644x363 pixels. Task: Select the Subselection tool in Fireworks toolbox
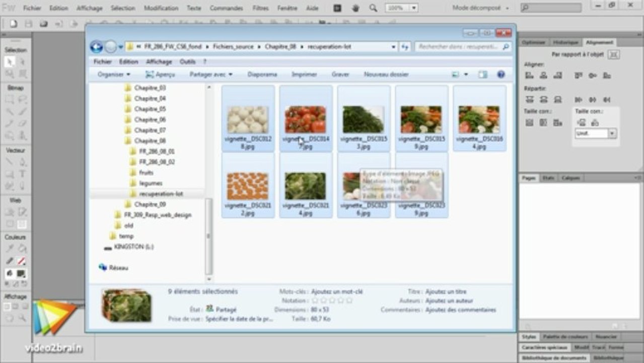pos(22,62)
